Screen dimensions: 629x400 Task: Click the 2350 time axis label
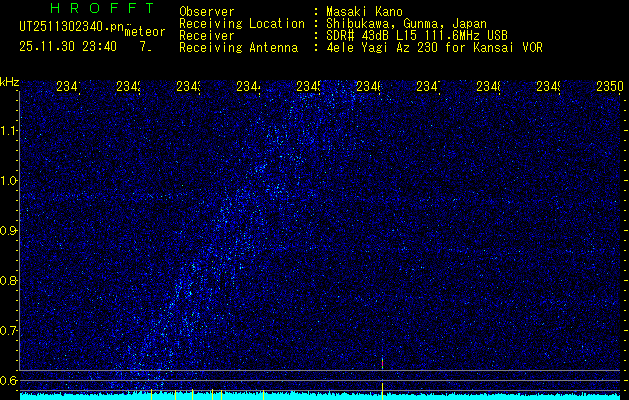click(610, 87)
